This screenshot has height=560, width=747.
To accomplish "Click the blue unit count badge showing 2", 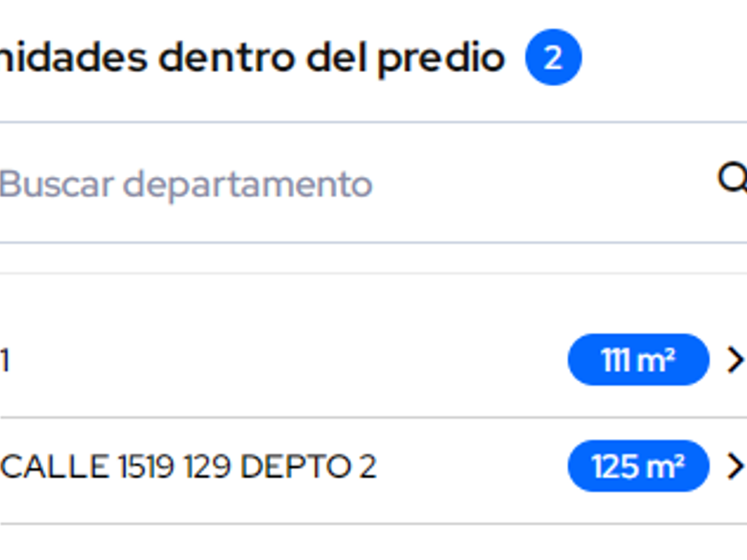I will pos(553,58).
